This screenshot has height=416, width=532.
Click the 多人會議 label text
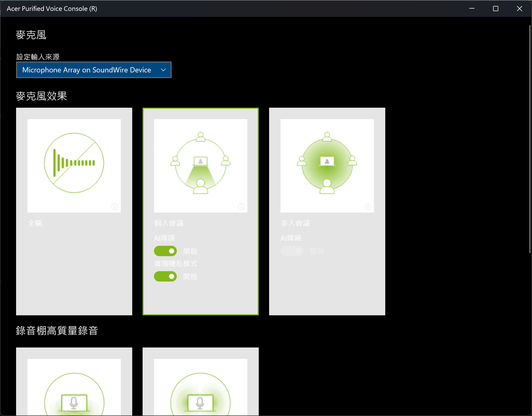click(x=295, y=223)
